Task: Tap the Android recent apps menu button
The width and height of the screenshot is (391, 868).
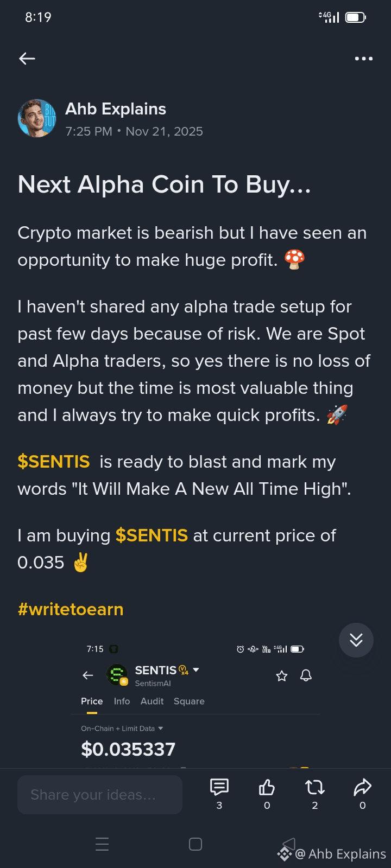Action: [102, 844]
